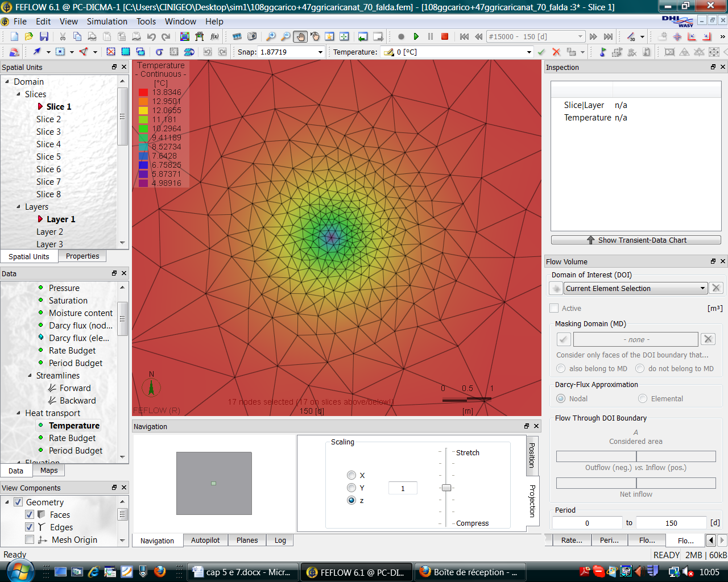Select Slice 4 in the Spatial Units tree
The image size is (728, 582).
(x=48, y=144)
